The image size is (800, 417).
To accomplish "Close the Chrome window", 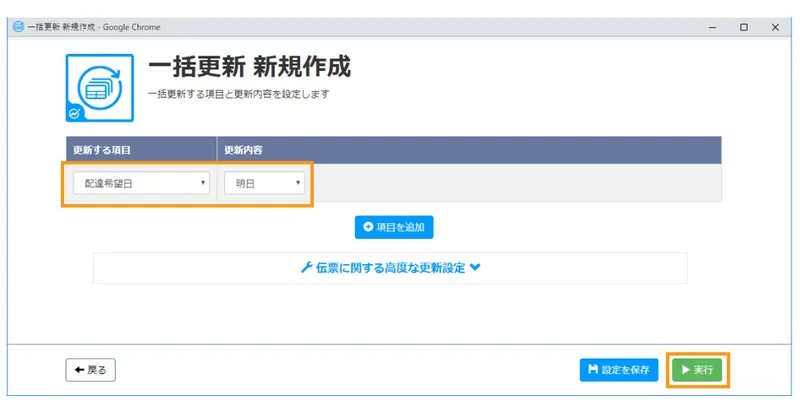I will pos(775,27).
